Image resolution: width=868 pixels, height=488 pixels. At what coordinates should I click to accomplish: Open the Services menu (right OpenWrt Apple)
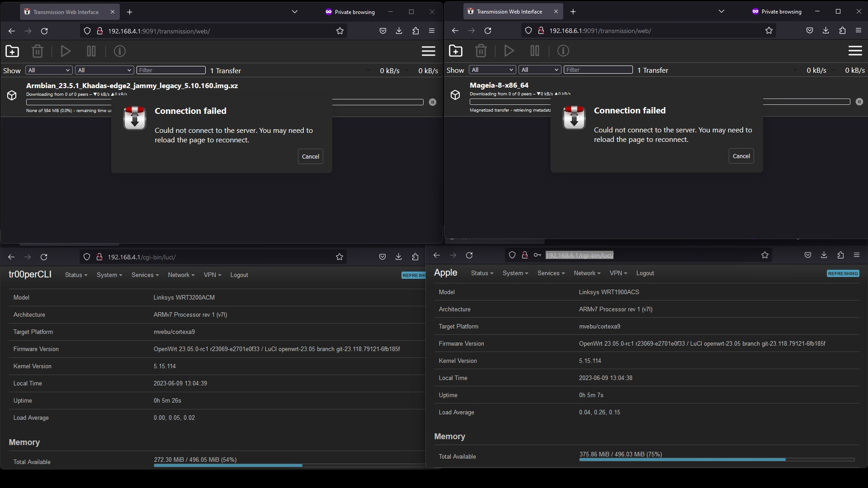tap(550, 273)
